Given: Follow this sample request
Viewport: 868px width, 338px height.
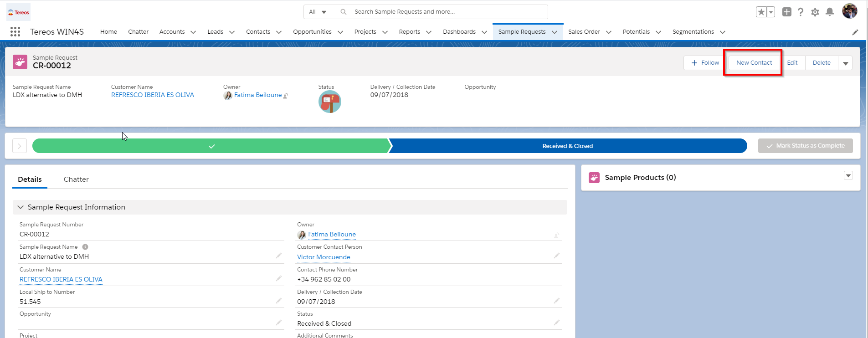Looking at the screenshot, I should (x=705, y=63).
